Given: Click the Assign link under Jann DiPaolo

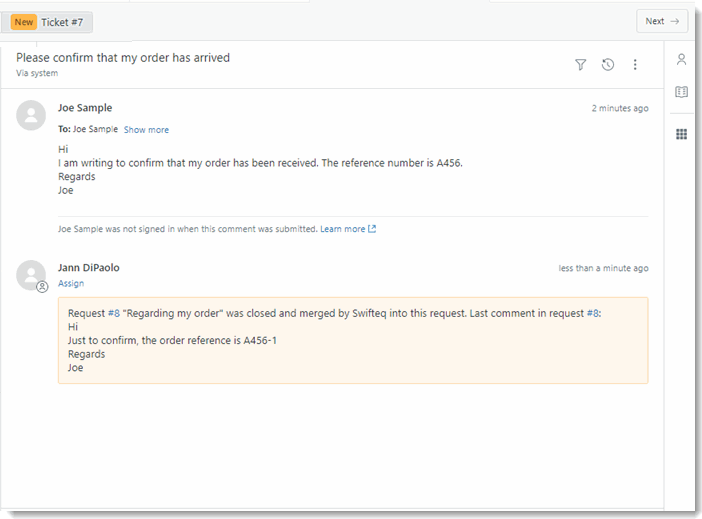Looking at the screenshot, I should 71,283.
